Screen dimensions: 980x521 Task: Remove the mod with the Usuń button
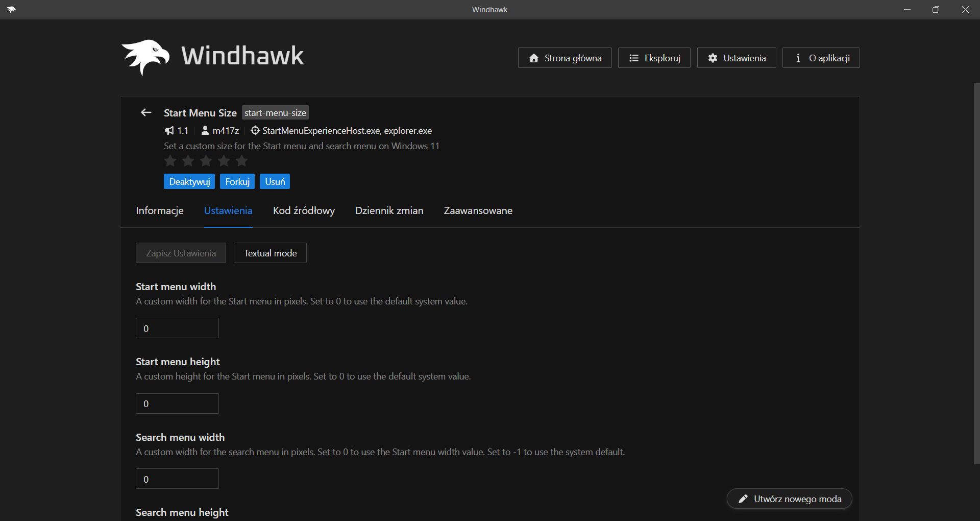pyautogui.click(x=275, y=182)
